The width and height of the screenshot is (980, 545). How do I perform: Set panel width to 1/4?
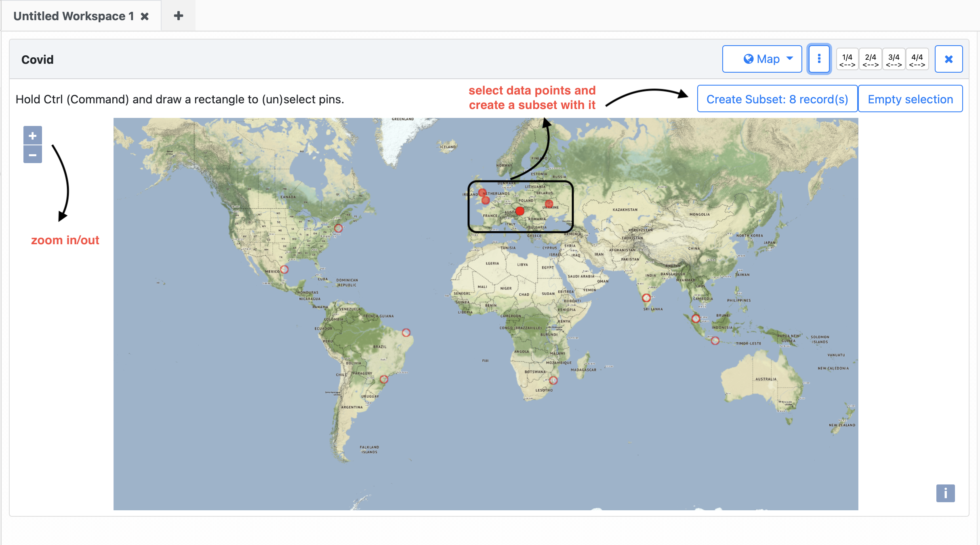click(847, 59)
